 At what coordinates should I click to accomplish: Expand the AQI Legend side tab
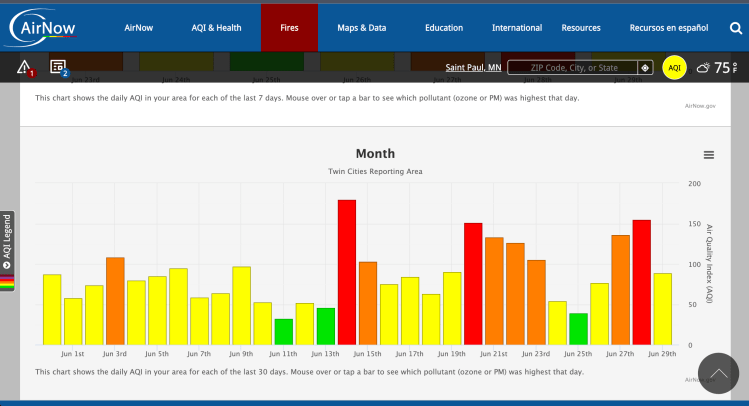[x=7, y=245]
